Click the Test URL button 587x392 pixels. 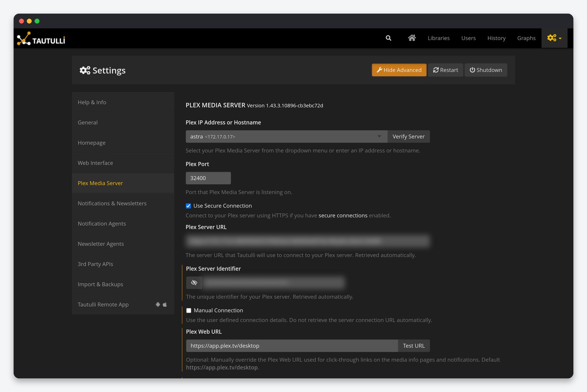(414, 346)
